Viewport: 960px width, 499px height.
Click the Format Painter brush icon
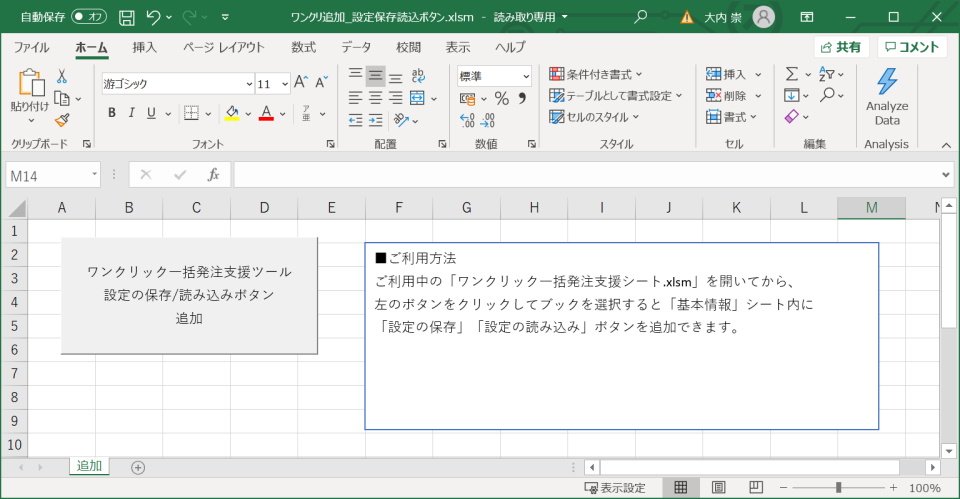pos(62,120)
